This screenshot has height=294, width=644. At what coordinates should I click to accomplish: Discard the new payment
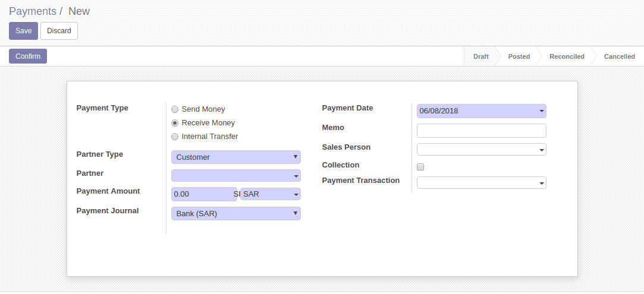tap(59, 31)
